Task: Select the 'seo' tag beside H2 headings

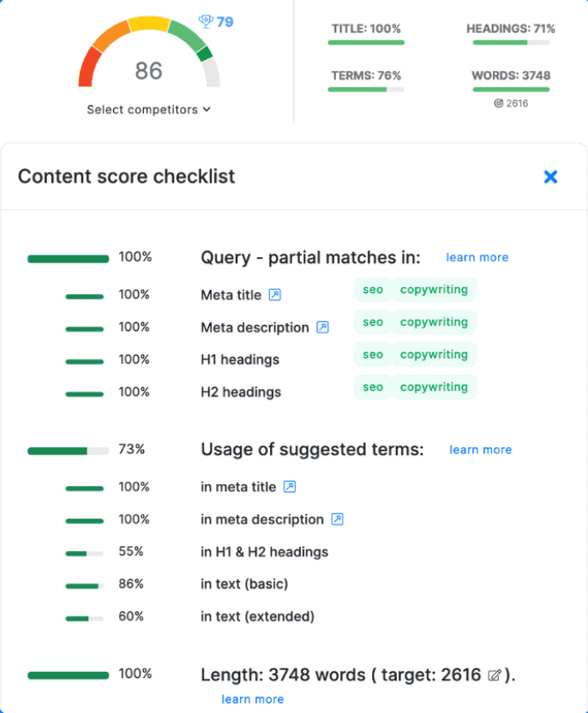Action: 372,386
